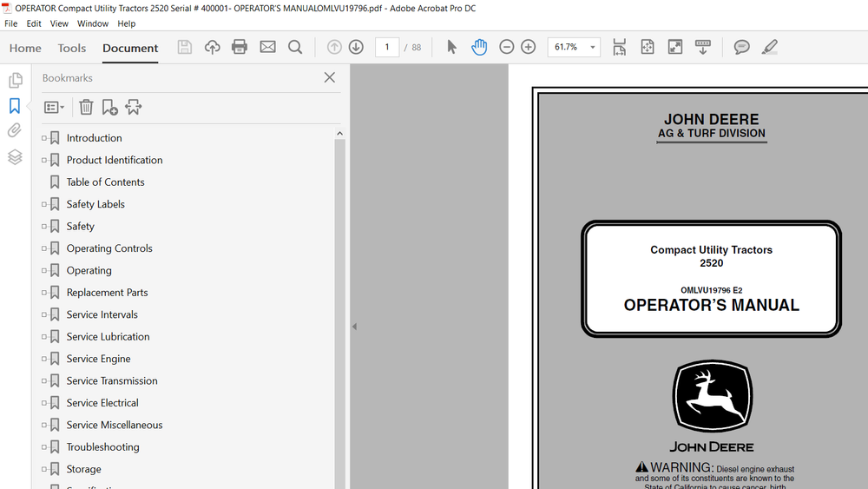Viewport: 868px width, 489px height.
Task: Expand the Safety bookmark node
Action: [x=44, y=227]
